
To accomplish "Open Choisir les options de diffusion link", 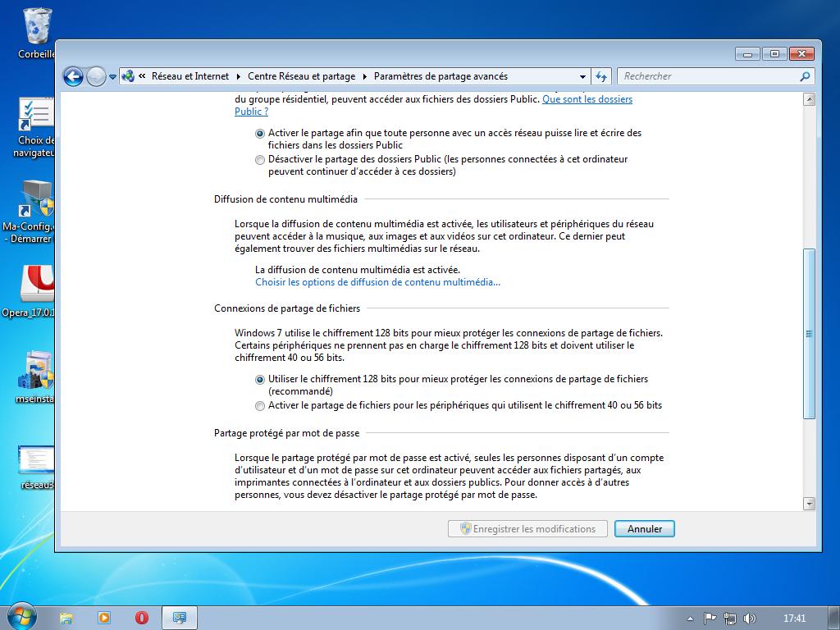I will tap(377, 282).
